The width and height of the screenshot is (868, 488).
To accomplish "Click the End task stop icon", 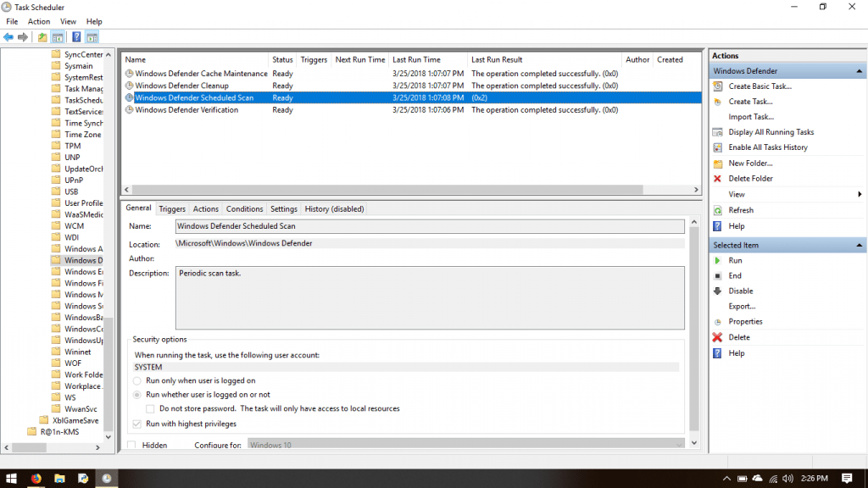I will point(718,276).
